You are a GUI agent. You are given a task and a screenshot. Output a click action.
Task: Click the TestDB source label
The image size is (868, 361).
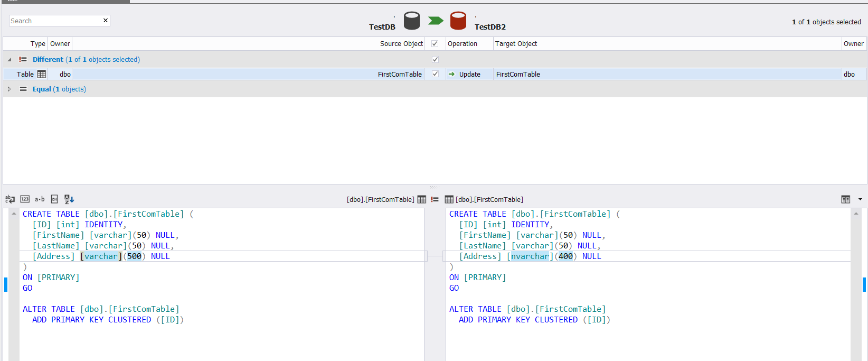click(382, 27)
